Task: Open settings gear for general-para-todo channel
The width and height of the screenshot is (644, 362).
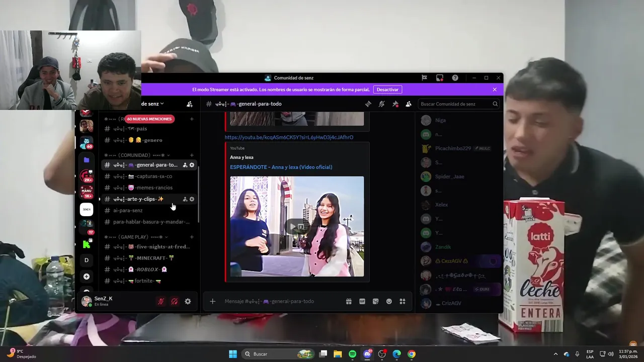Action: [192, 165]
